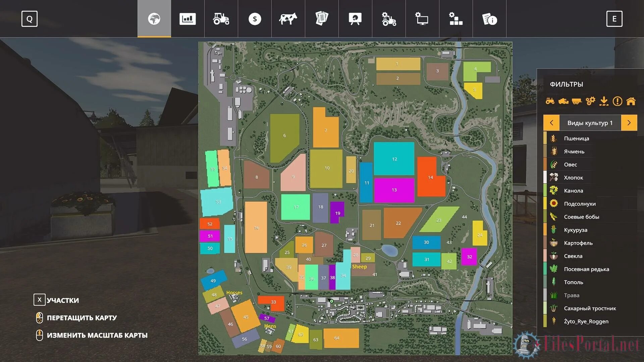Open the tutorial presentation board icon
644x362 pixels.
355,19
